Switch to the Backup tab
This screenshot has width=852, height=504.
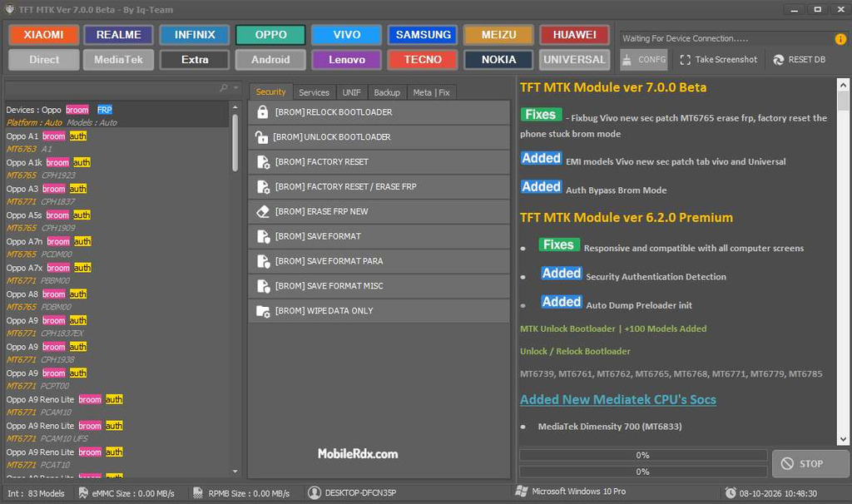click(x=387, y=92)
